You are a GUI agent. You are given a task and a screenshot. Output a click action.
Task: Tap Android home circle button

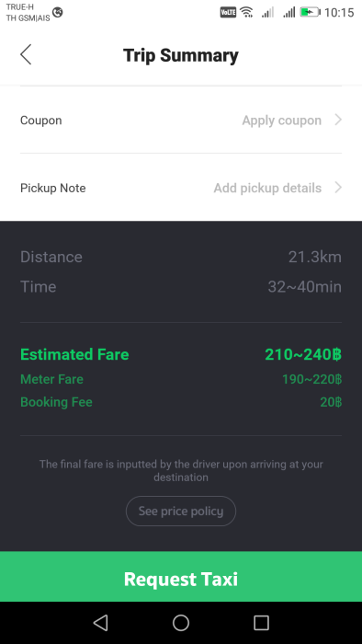[x=181, y=623]
